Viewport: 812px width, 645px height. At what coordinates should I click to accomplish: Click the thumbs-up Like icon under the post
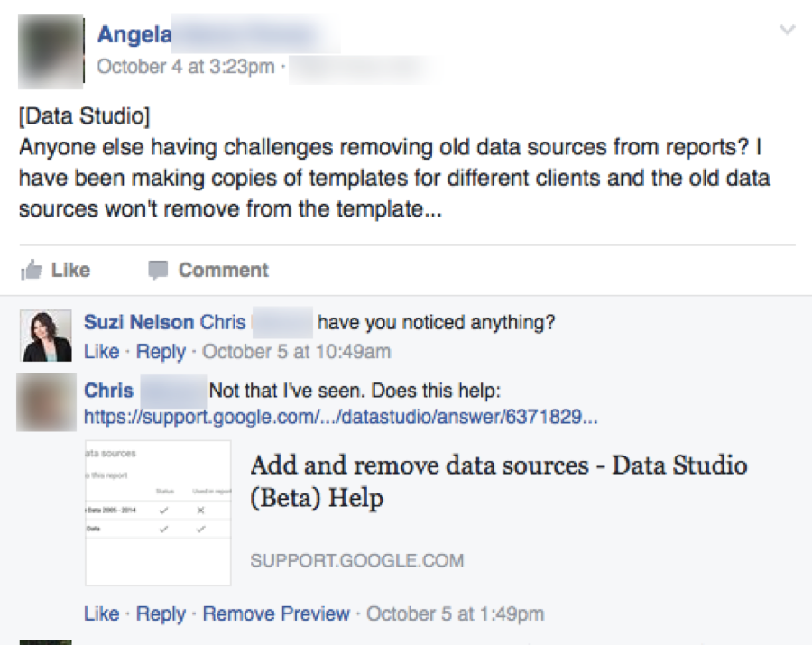click(31, 270)
